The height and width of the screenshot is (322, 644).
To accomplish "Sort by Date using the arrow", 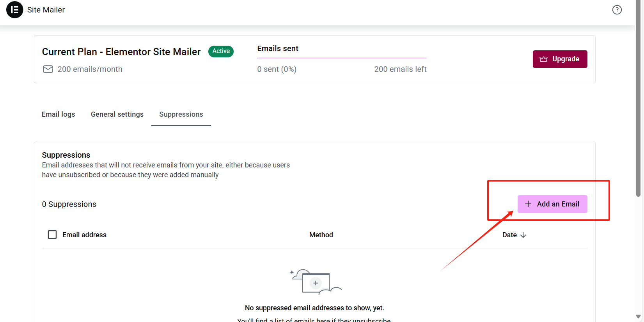I will coord(523,235).
